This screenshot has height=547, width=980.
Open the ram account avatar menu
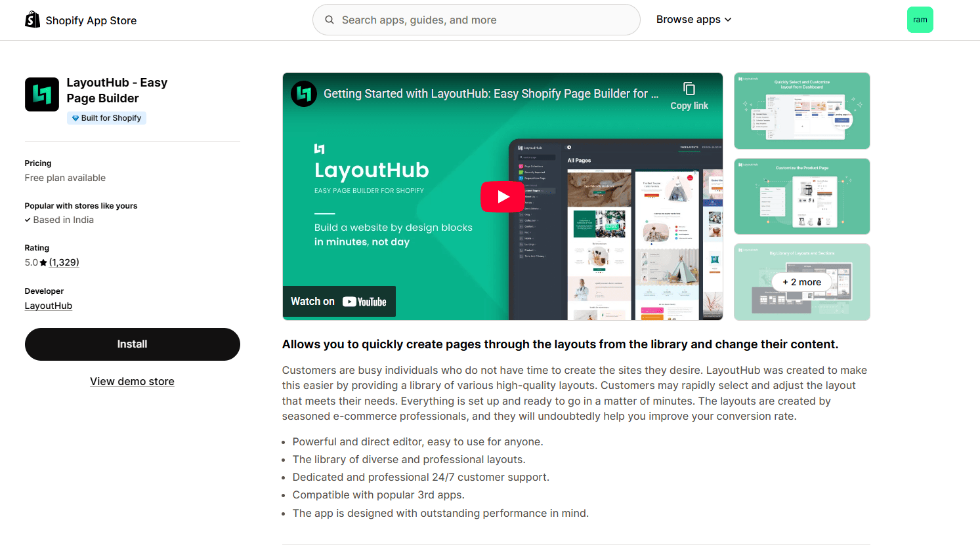click(920, 20)
